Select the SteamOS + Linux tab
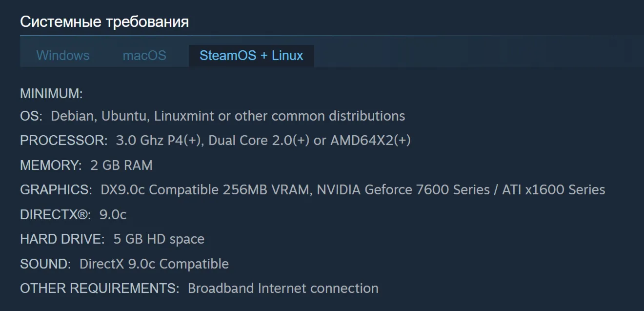644x311 pixels. pyautogui.click(x=251, y=56)
